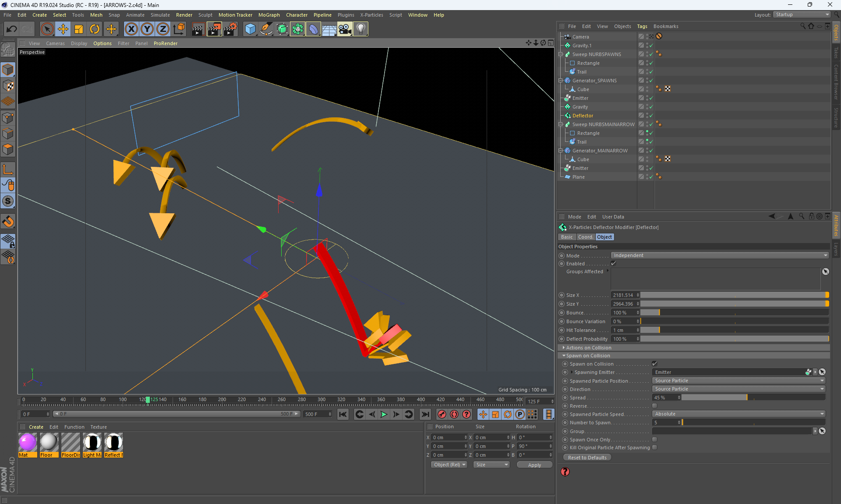Switch to the Coord. tab
This screenshot has height=504, width=841.
coord(585,237)
